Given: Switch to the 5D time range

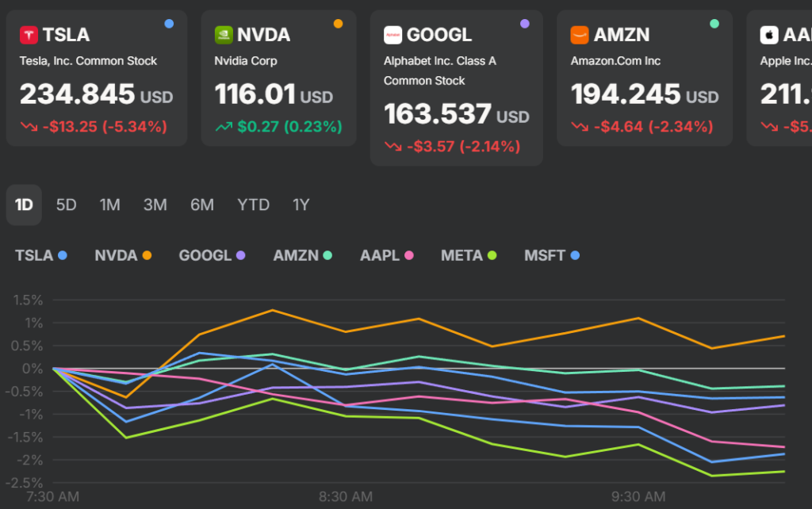Looking at the screenshot, I should 66,205.
